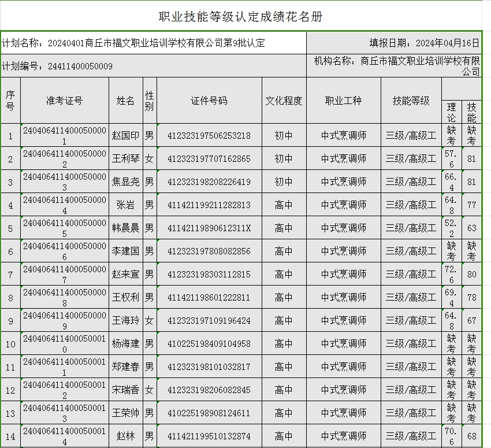Select ID number 412323197707162865
The height and width of the screenshot is (448, 491).
tap(209, 158)
